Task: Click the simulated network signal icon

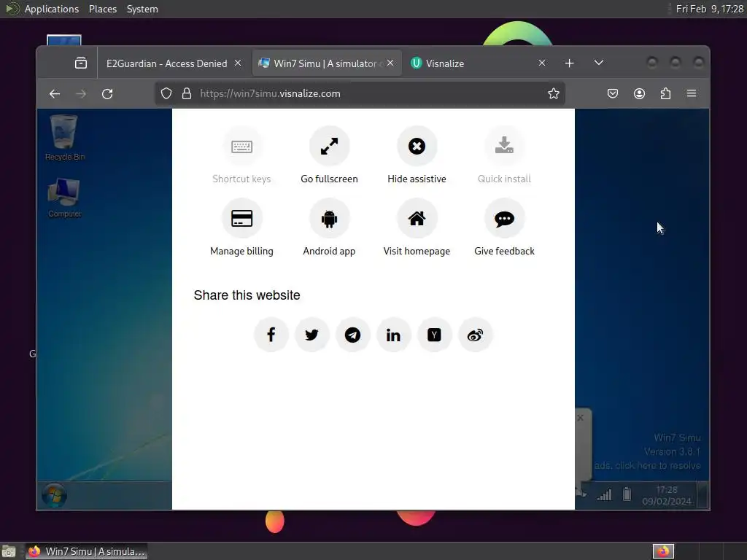Action: (x=604, y=495)
